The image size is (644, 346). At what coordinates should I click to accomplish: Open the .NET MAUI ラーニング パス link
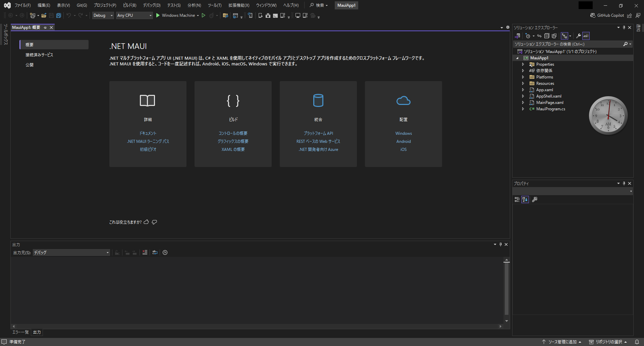click(148, 141)
